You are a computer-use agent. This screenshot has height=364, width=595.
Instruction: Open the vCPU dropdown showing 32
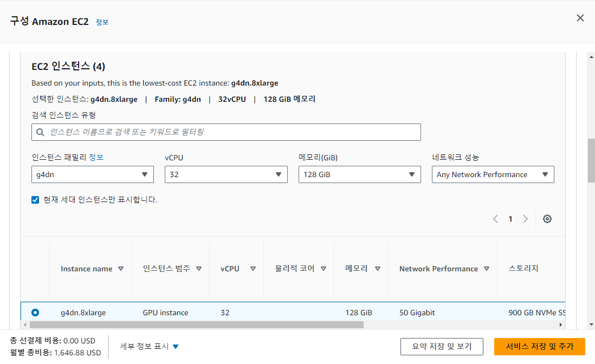tap(226, 174)
